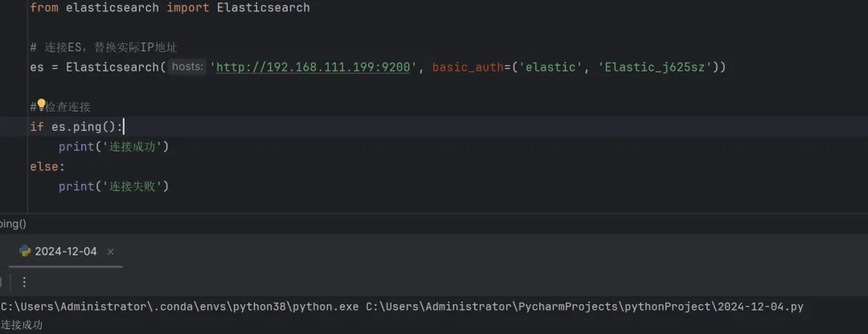Click the '连接成功' console output line

[22, 325]
